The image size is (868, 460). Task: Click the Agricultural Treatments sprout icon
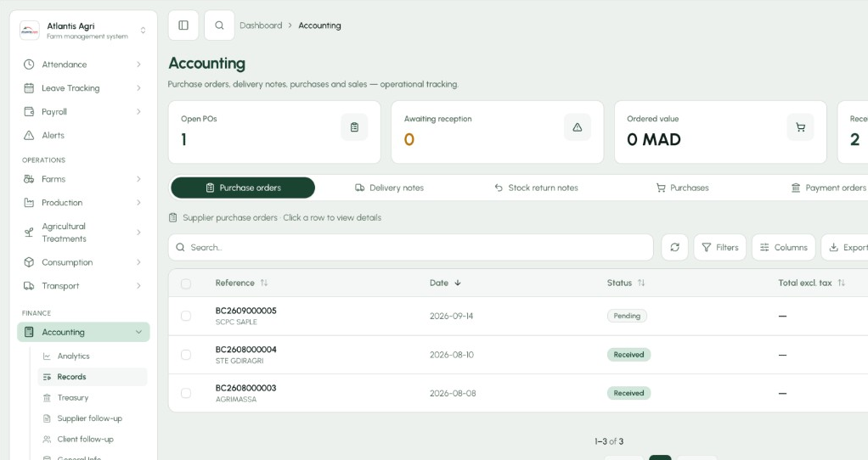click(29, 233)
